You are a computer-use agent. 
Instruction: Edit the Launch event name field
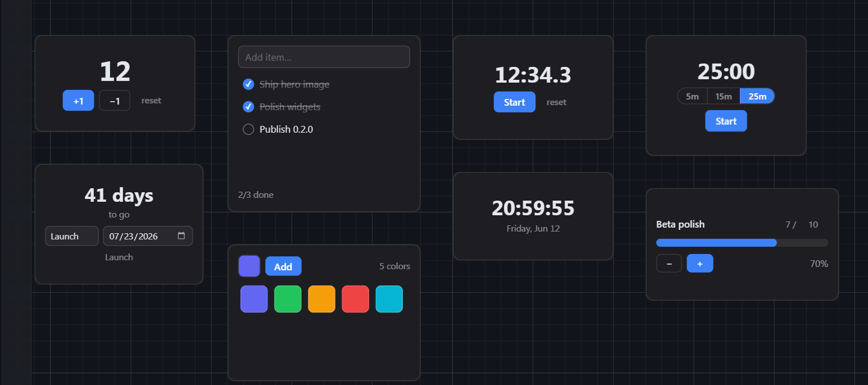point(72,236)
